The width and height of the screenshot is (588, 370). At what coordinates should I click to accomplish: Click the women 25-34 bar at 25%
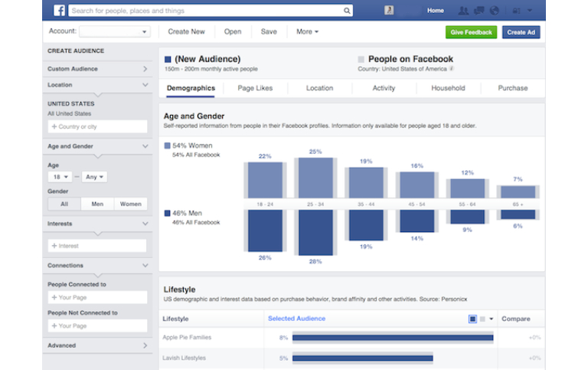click(x=315, y=178)
